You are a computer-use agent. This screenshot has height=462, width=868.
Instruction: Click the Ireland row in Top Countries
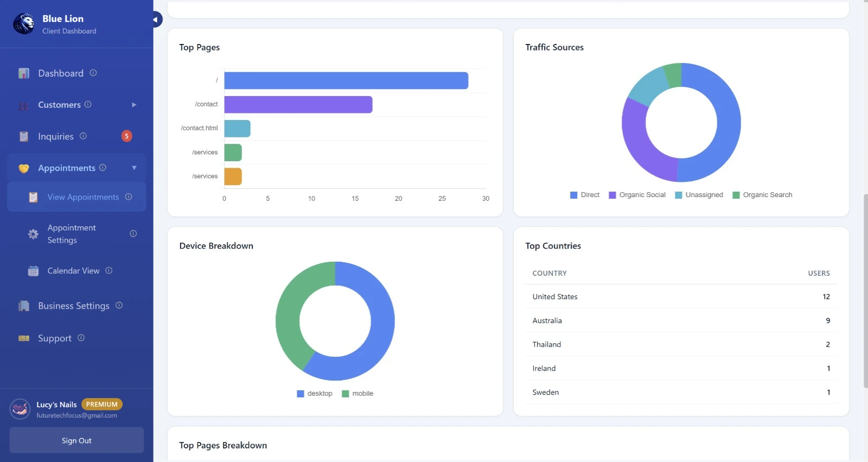(681, 368)
